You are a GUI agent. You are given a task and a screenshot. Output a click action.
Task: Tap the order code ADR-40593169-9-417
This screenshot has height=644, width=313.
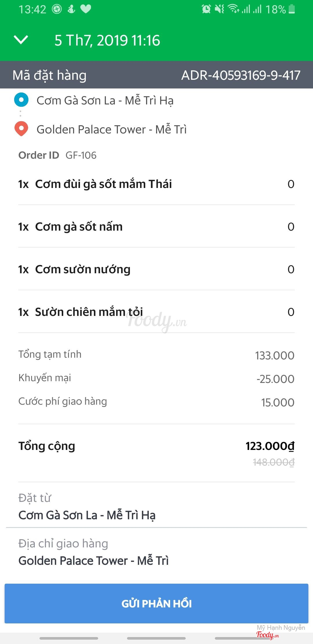click(241, 75)
